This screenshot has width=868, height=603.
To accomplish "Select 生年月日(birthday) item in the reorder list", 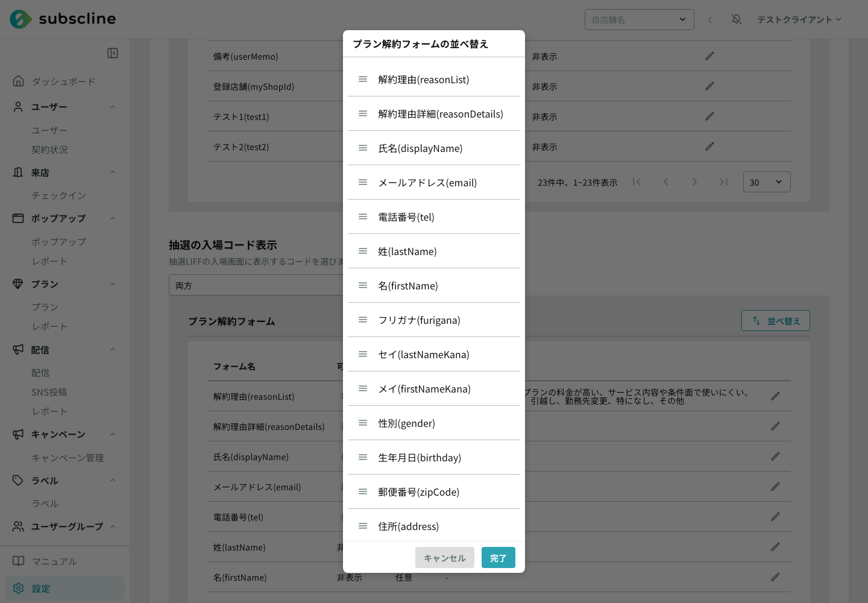I will tap(434, 457).
